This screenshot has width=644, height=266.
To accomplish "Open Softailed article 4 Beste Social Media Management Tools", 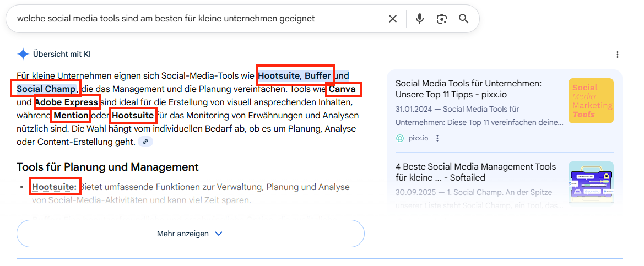I will [475, 172].
